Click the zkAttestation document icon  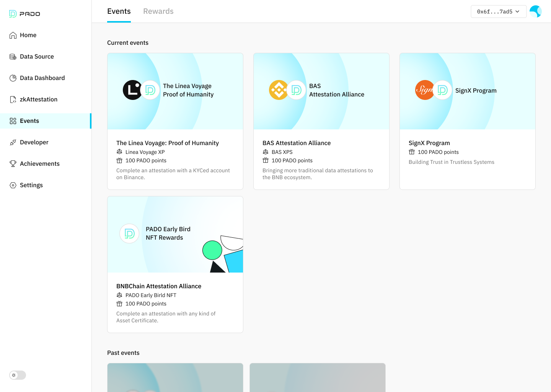tap(13, 100)
